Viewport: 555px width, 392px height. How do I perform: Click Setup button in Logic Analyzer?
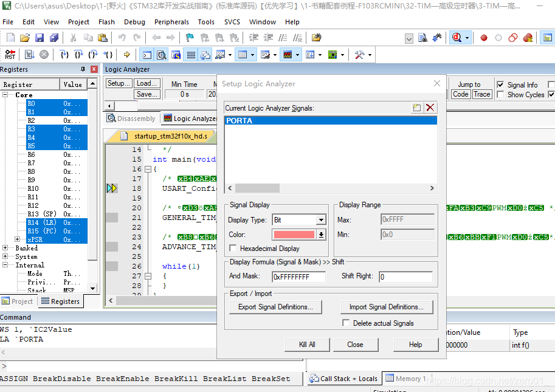tap(119, 83)
